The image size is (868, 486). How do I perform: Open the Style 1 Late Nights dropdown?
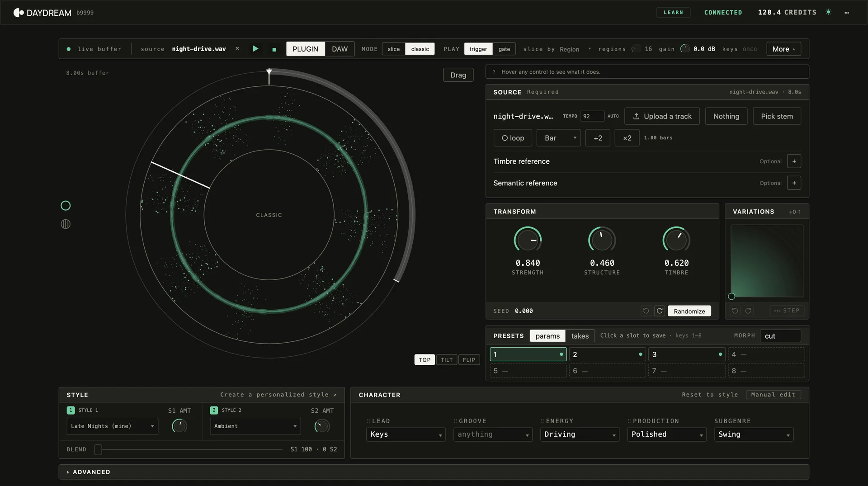[113, 426]
